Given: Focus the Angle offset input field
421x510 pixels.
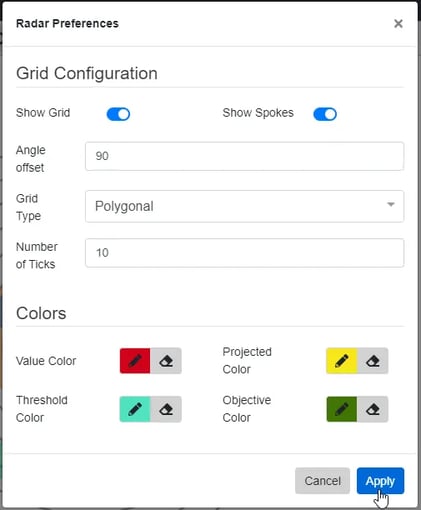Looking at the screenshot, I should [244, 156].
